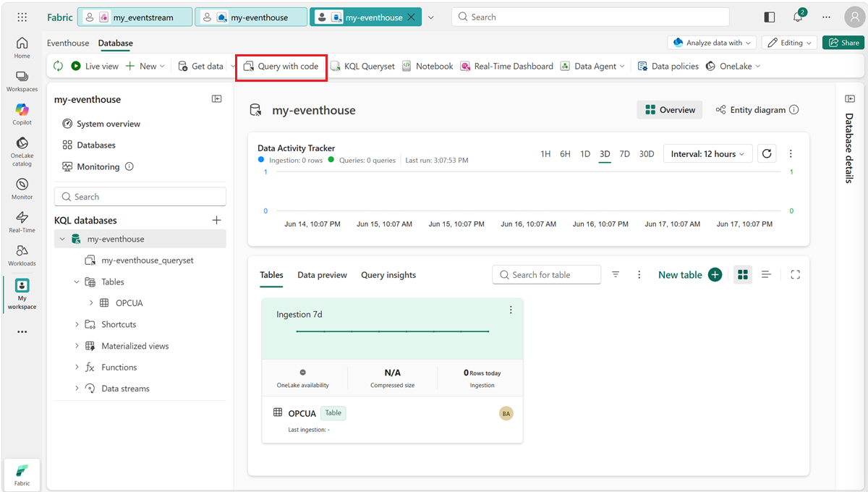Click the New table button
The height and width of the screenshot is (492, 868).
click(x=690, y=275)
